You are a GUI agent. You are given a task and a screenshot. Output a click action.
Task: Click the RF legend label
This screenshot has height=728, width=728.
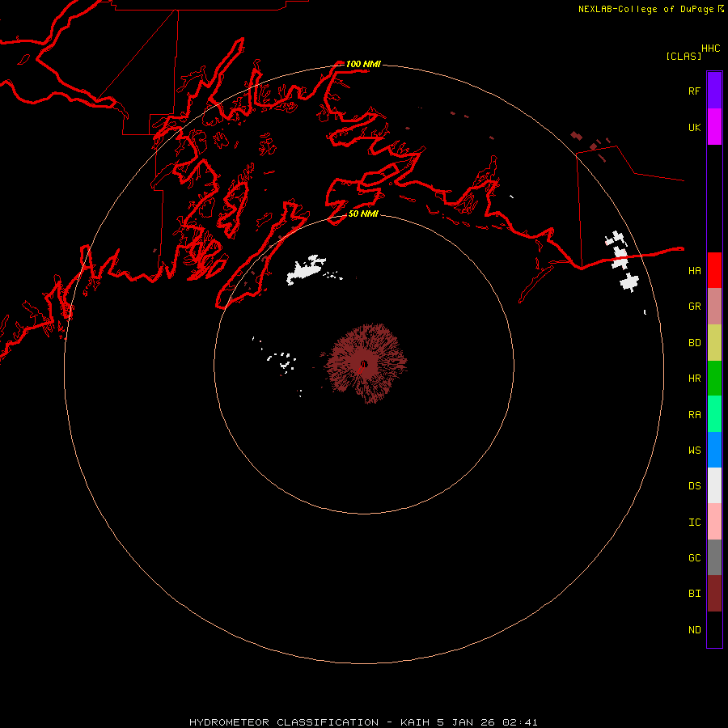point(694,91)
